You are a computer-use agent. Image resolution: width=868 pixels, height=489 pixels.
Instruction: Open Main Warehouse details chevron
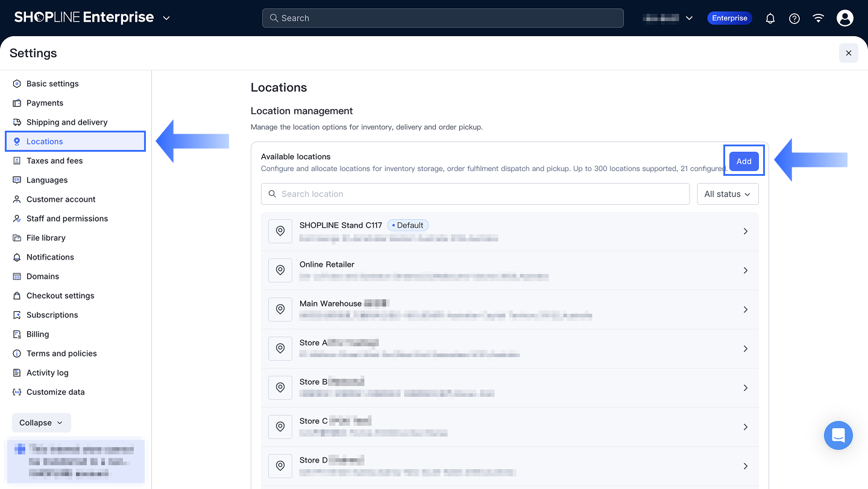click(x=746, y=310)
